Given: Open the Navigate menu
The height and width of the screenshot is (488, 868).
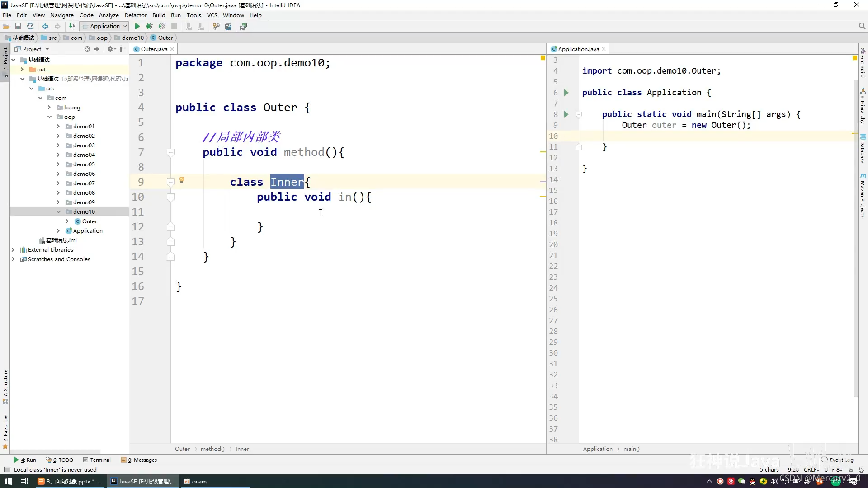Looking at the screenshot, I should [x=62, y=15].
